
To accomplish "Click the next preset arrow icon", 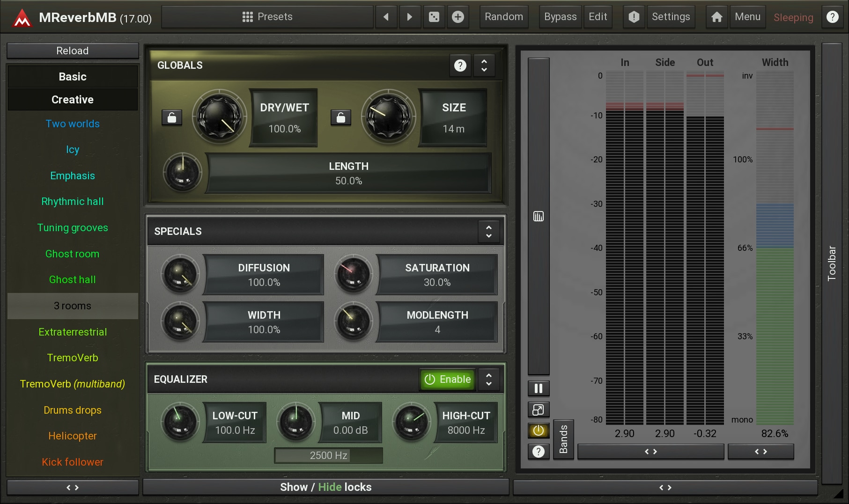I will coord(410,17).
